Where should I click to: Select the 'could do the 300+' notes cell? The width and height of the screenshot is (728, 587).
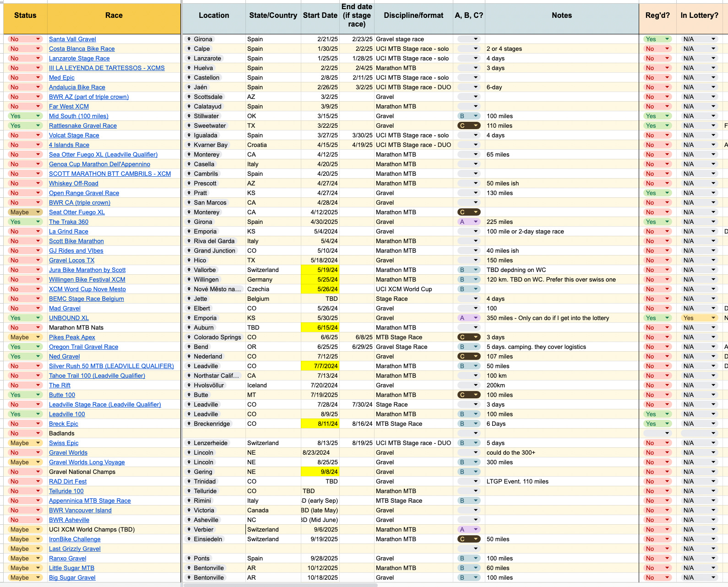(562, 452)
